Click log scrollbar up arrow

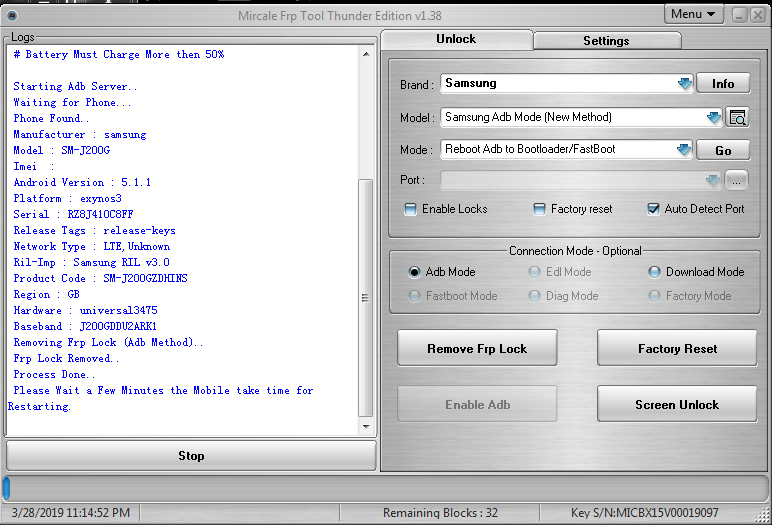(366, 54)
